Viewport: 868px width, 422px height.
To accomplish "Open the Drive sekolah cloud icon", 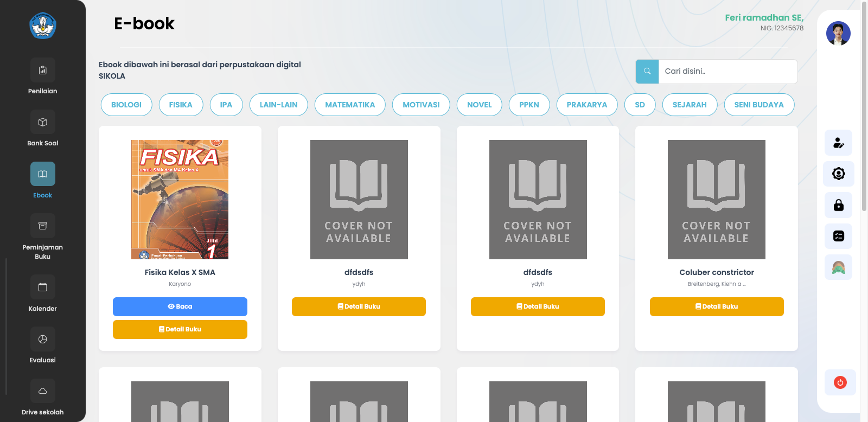I will (x=43, y=391).
